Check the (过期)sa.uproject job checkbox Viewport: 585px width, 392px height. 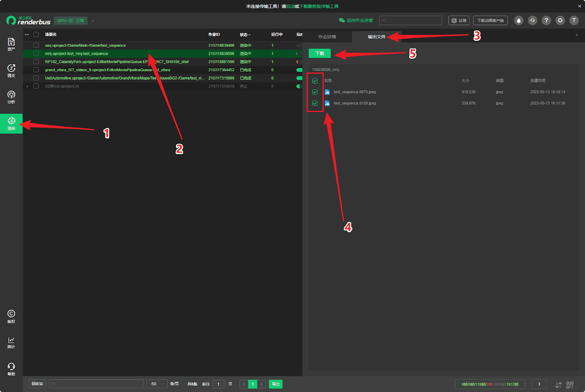[36, 86]
